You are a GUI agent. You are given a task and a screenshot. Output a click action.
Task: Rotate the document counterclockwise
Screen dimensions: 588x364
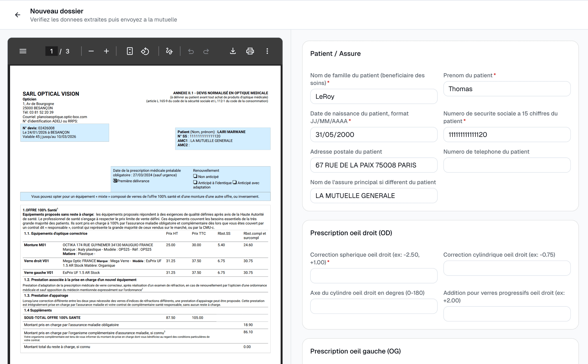pos(145,51)
